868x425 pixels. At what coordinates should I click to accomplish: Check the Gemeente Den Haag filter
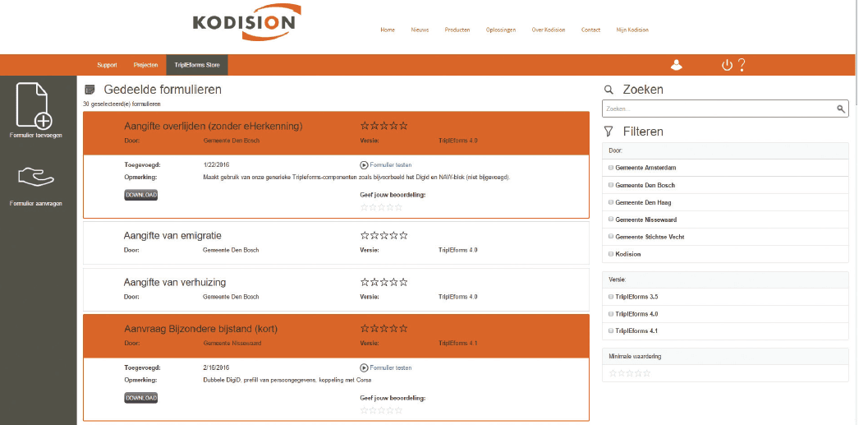(611, 202)
